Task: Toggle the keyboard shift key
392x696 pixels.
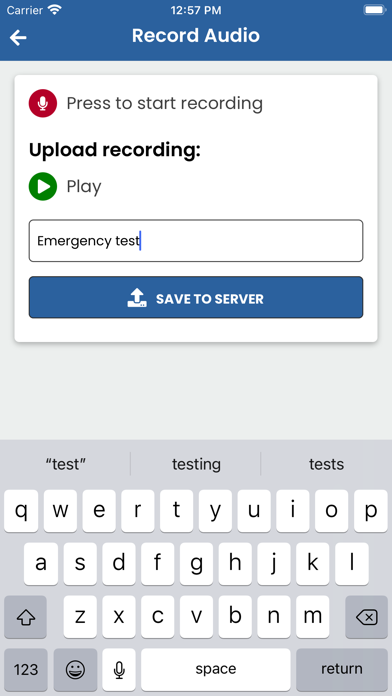Action: [x=25, y=617]
